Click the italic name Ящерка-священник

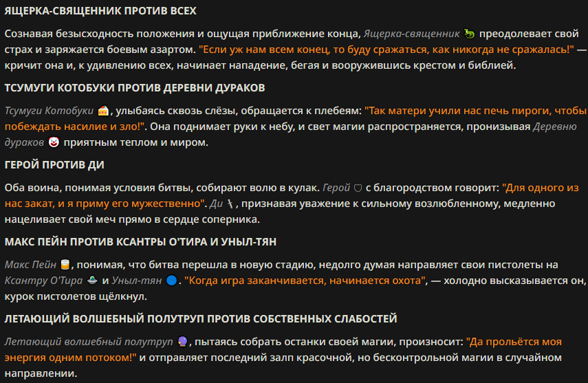click(x=411, y=34)
